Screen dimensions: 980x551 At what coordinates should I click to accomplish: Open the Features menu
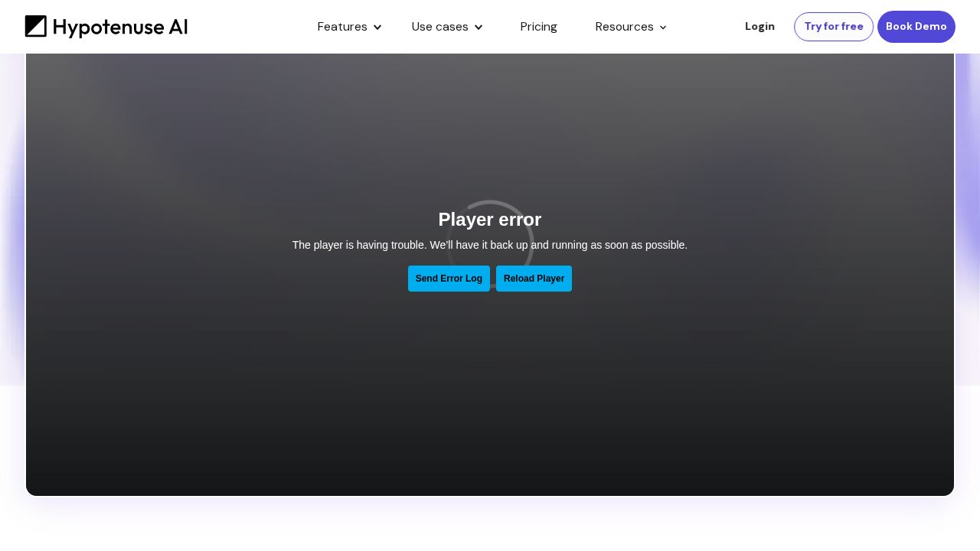click(342, 27)
